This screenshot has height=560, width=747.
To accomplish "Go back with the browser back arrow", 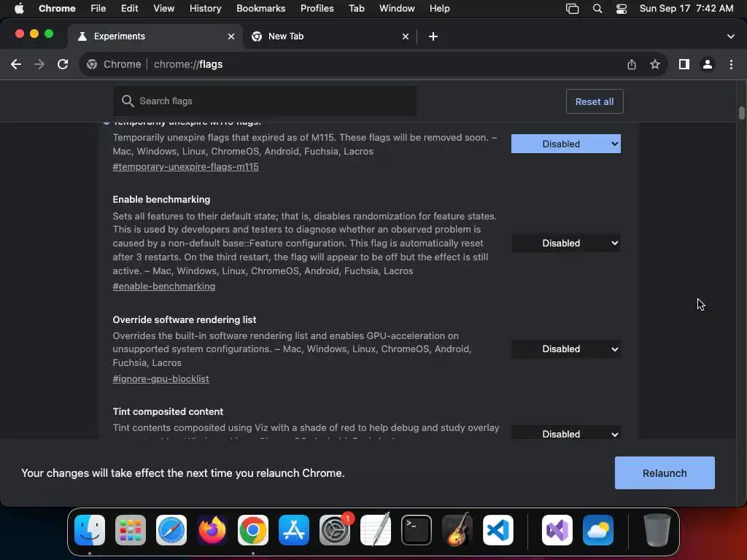I will click(x=16, y=64).
